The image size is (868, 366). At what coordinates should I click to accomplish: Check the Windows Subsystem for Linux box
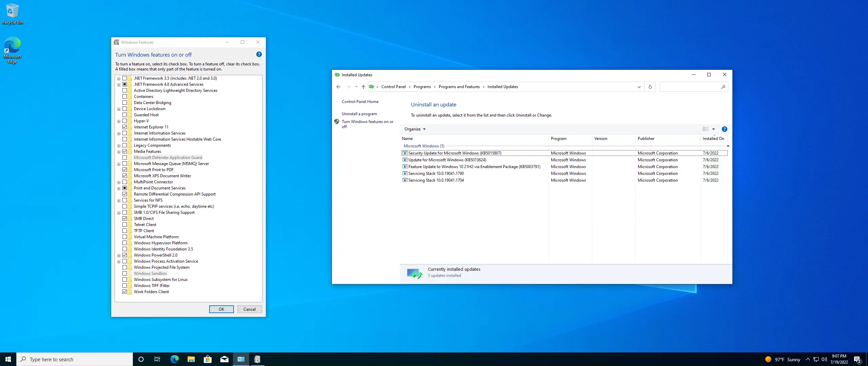tap(125, 280)
